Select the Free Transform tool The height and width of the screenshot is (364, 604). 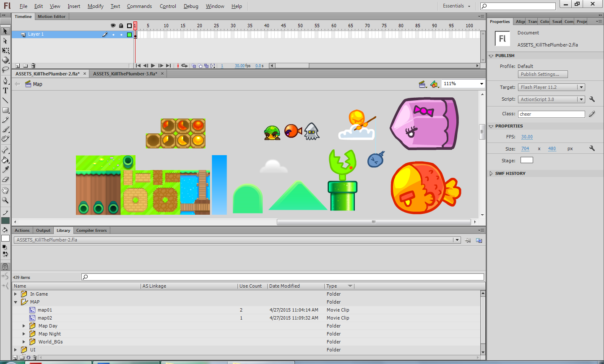tap(5, 50)
